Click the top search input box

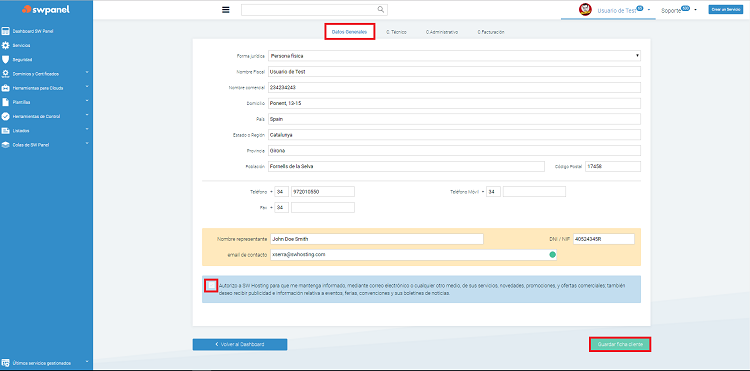coord(314,10)
